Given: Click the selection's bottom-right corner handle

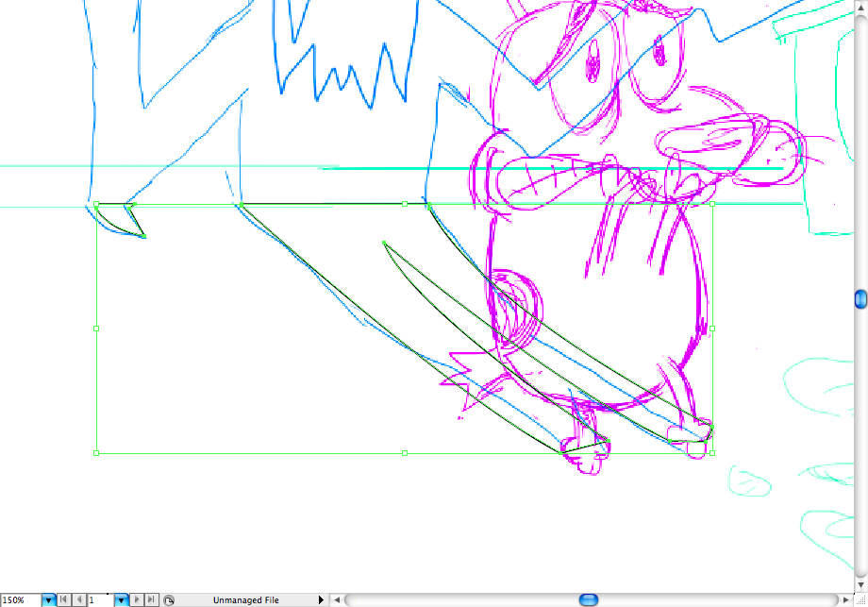Looking at the screenshot, I should click(712, 453).
